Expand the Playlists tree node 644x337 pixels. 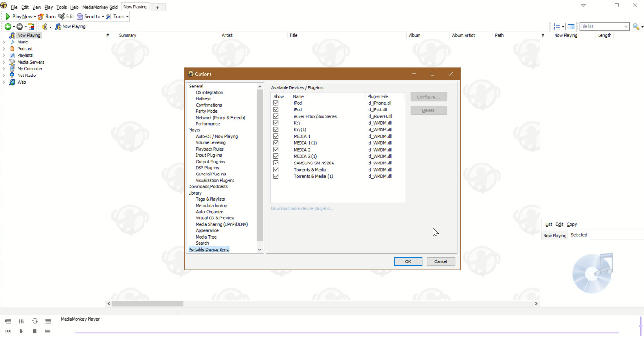4,55
